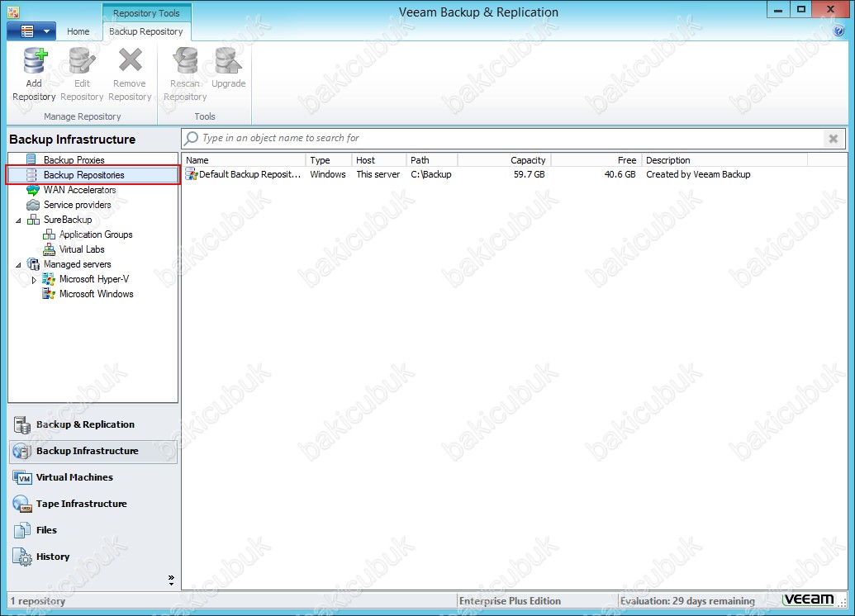Sort by the Type column header
This screenshot has width=855, height=616.
point(329,160)
